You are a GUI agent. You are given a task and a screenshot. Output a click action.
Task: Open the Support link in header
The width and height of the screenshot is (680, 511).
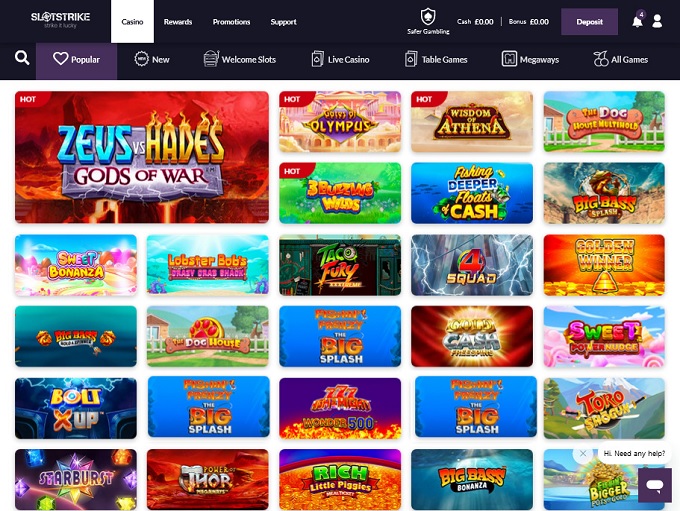(283, 21)
